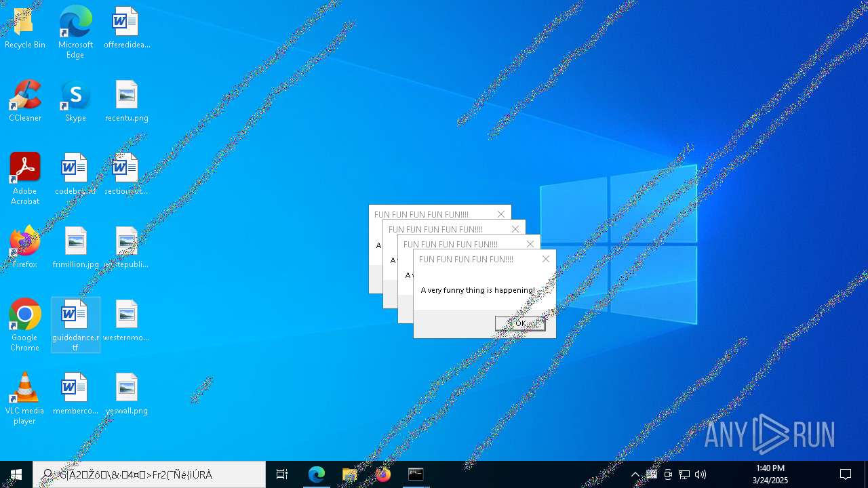Click the input language tray icon
This screenshot has width=868, height=488.
[652, 474]
